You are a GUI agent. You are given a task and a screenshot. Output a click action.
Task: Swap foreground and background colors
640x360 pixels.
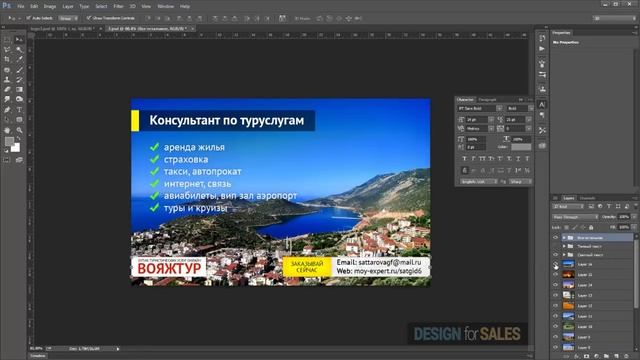[18, 139]
